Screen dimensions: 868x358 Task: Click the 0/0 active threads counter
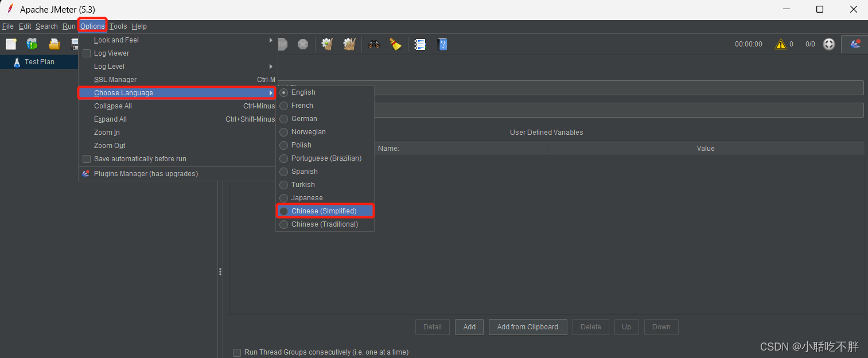tap(810, 44)
